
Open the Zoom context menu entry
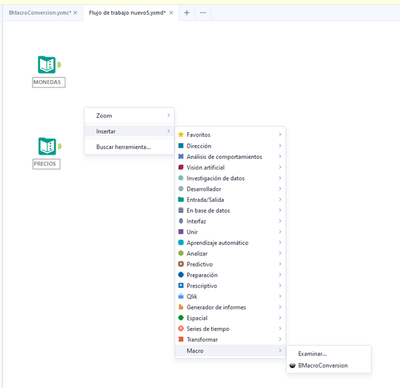point(129,116)
